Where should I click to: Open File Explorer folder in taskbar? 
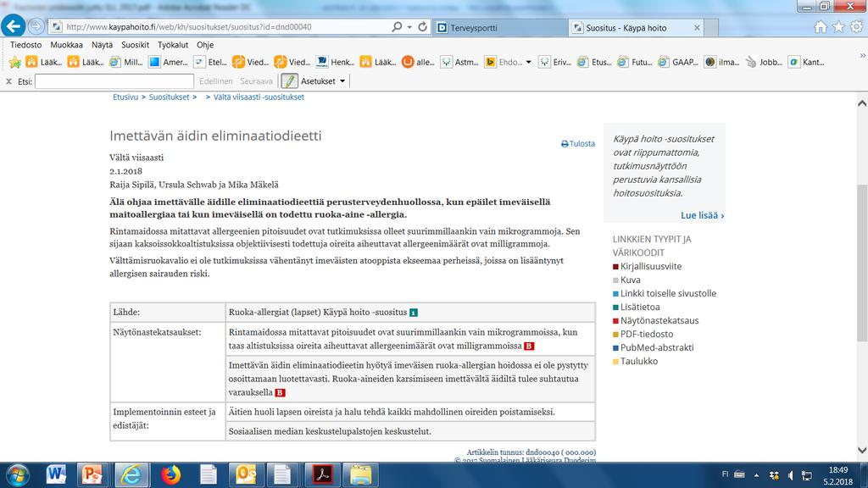point(360,474)
